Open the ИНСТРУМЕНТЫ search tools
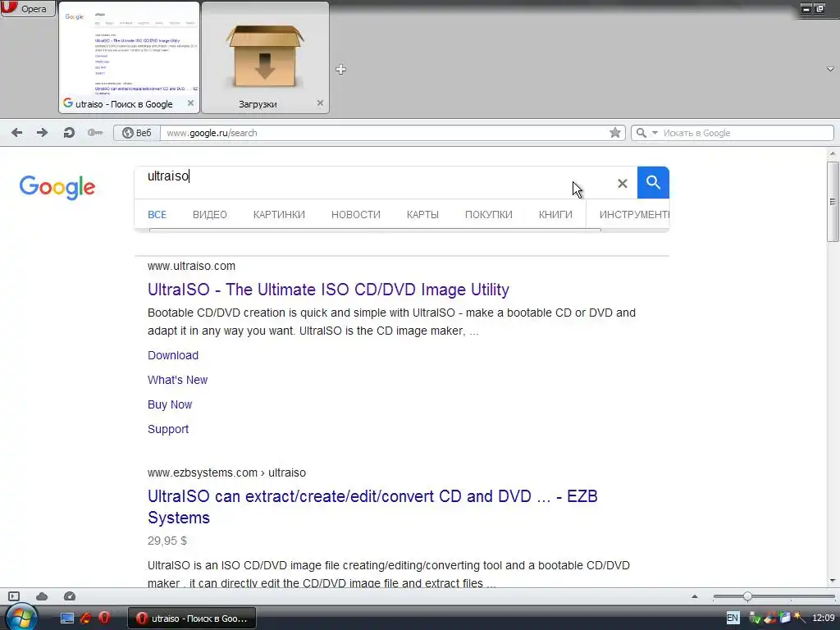 coord(634,215)
